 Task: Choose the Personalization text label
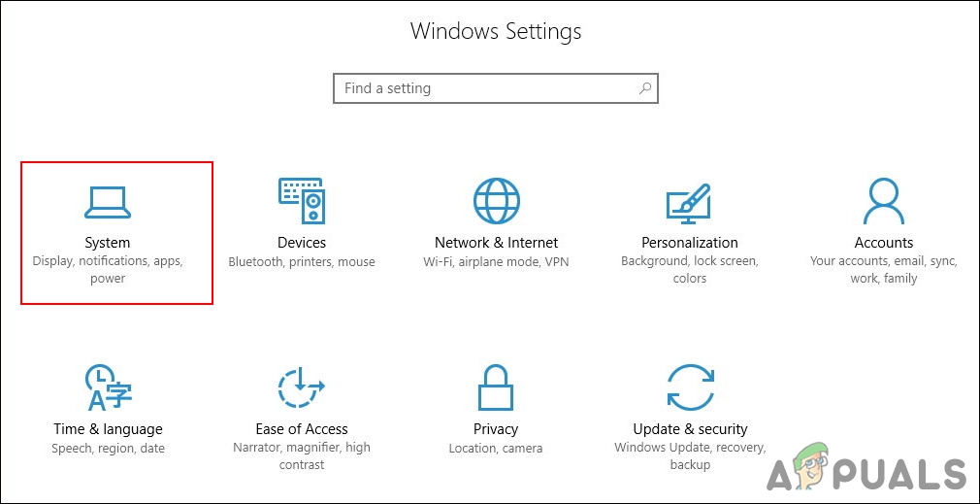pyautogui.click(x=690, y=243)
